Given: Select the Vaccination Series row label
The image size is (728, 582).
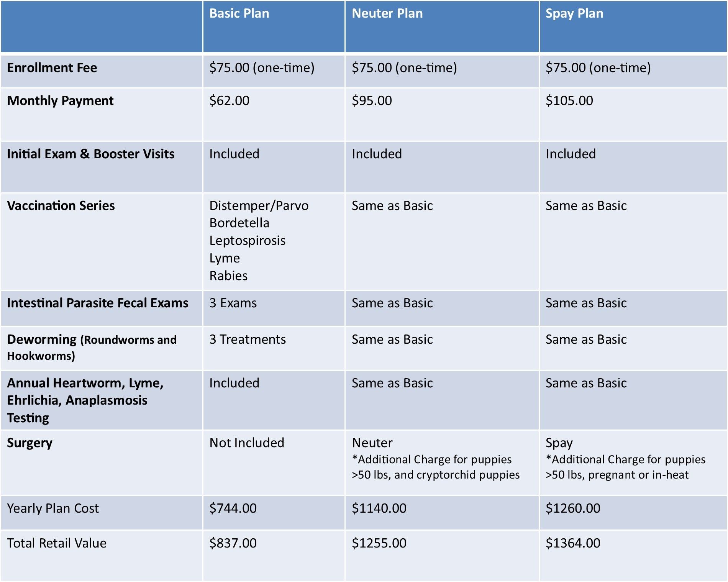Looking at the screenshot, I should pos(61,206).
